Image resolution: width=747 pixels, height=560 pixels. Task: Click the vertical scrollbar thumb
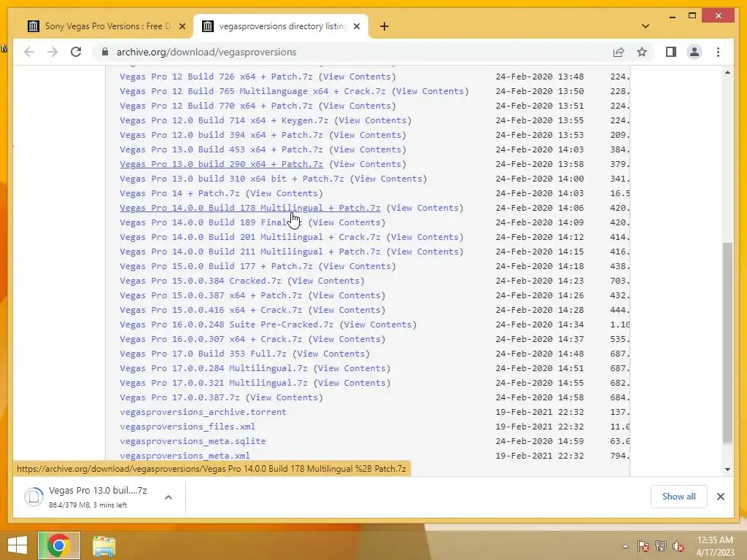tap(727, 343)
